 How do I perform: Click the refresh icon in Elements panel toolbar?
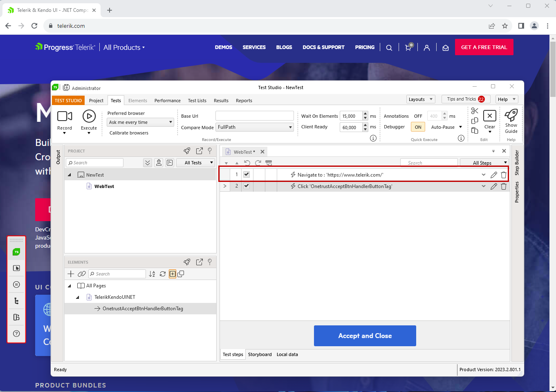(163, 274)
